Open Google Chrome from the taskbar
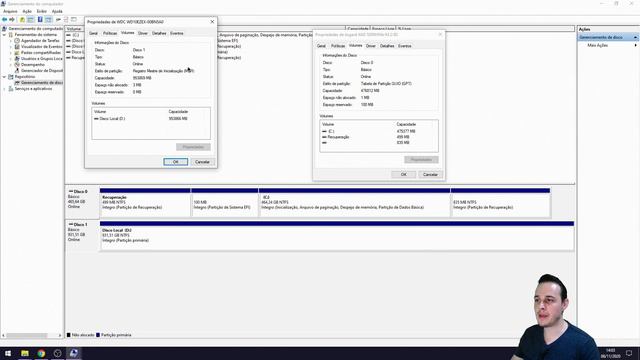Image resolution: width=640 pixels, height=360 pixels. coord(41,353)
